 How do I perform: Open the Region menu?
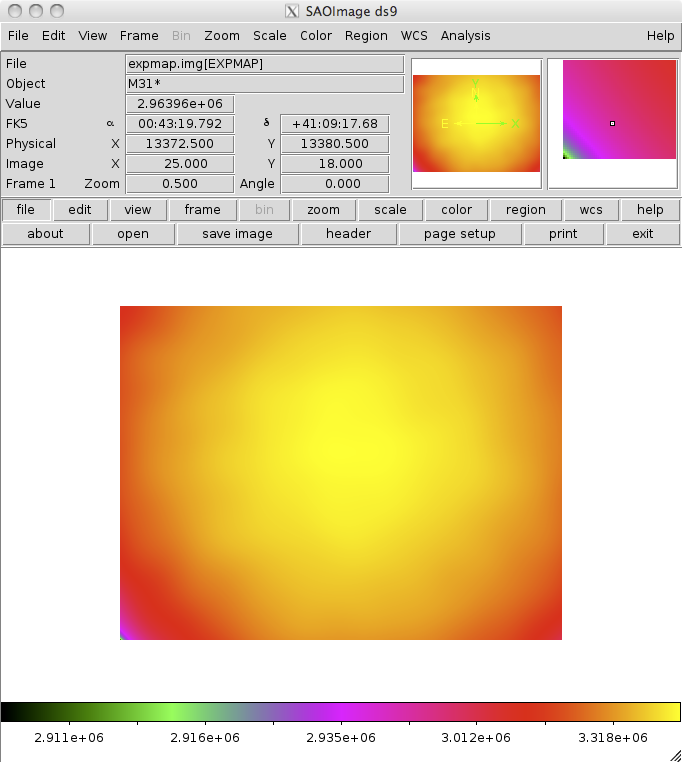tap(366, 35)
